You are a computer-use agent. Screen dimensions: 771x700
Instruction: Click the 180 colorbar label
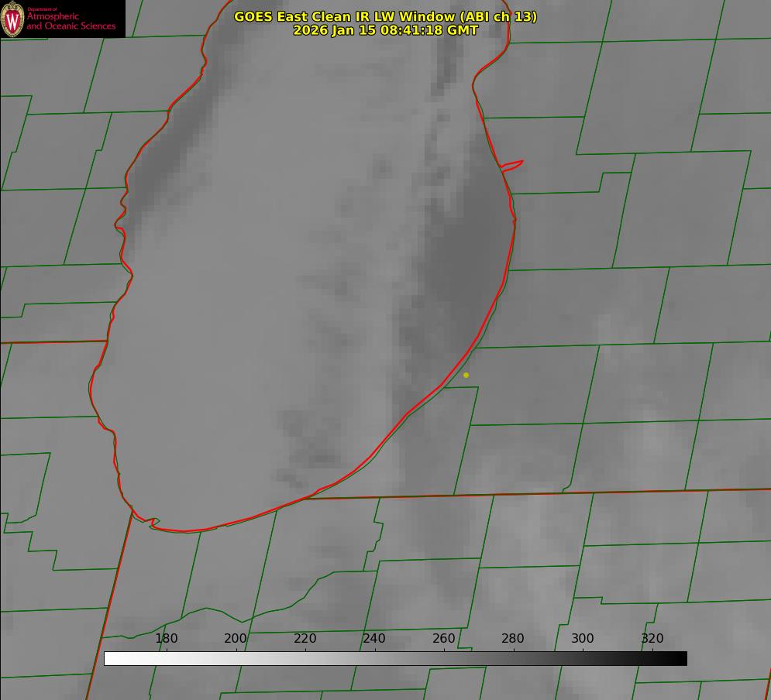tap(166, 638)
